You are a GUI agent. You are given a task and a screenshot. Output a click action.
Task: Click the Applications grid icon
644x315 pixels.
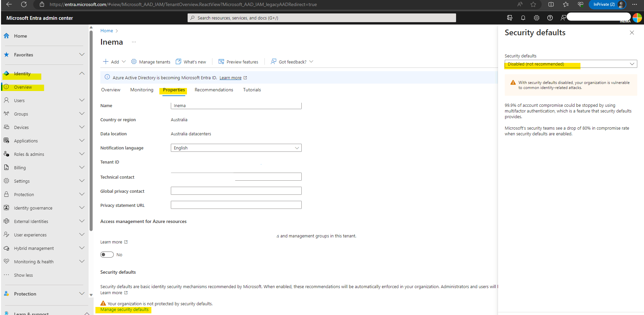(x=6, y=140)
